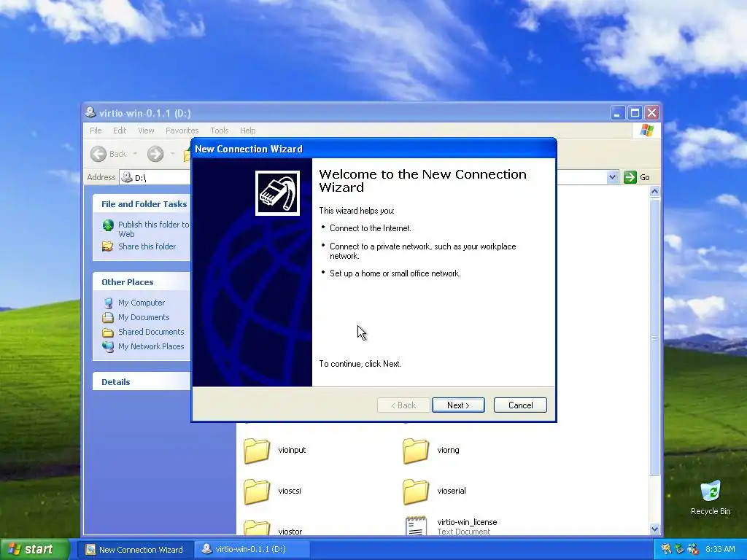Open My Computer link in Other Places
747x560 pixels.
(x=142, y=303)
